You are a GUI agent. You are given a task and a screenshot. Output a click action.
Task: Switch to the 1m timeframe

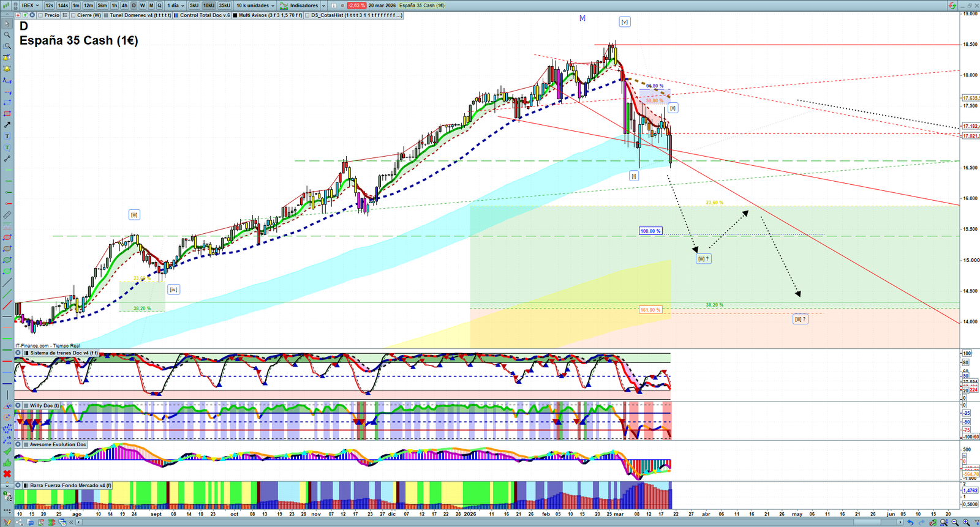76,6
